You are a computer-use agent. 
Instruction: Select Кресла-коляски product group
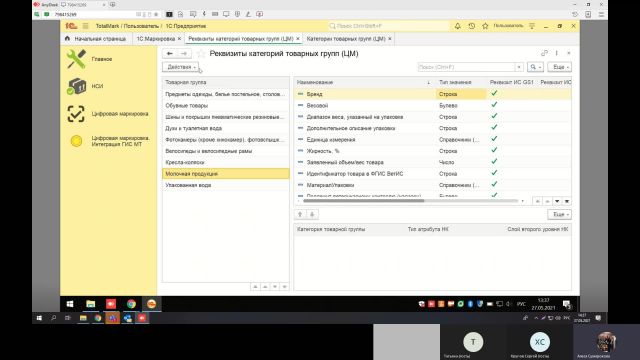226,162
